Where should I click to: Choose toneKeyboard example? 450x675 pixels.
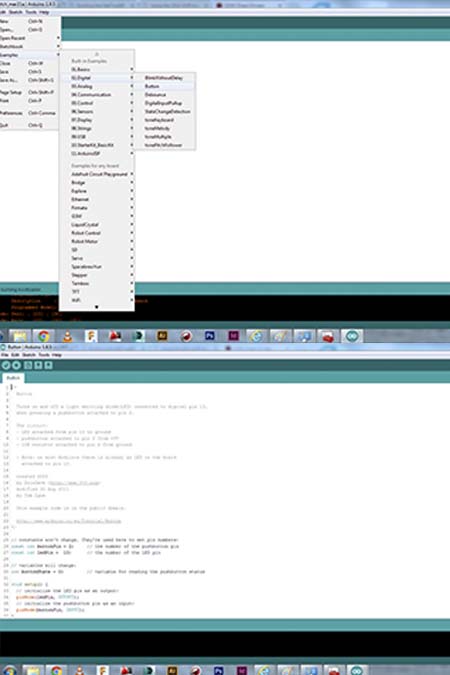[165, 120]
